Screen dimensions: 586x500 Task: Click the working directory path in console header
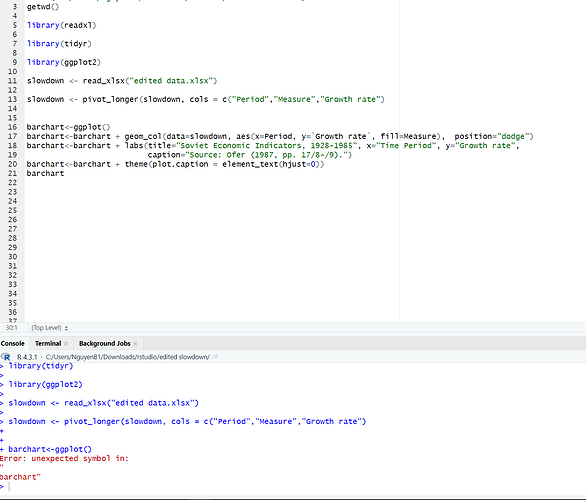click(x=128, y=357)
